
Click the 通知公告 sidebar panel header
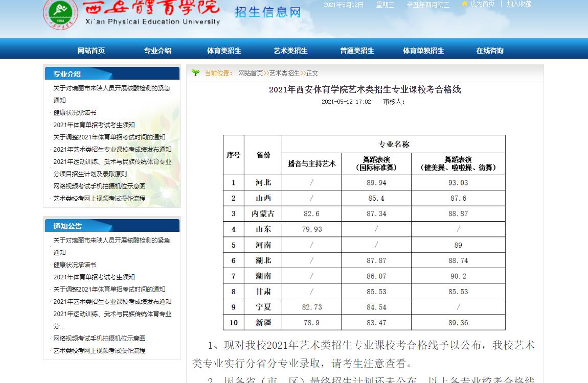pyautogui.click(x=112, y=226)
